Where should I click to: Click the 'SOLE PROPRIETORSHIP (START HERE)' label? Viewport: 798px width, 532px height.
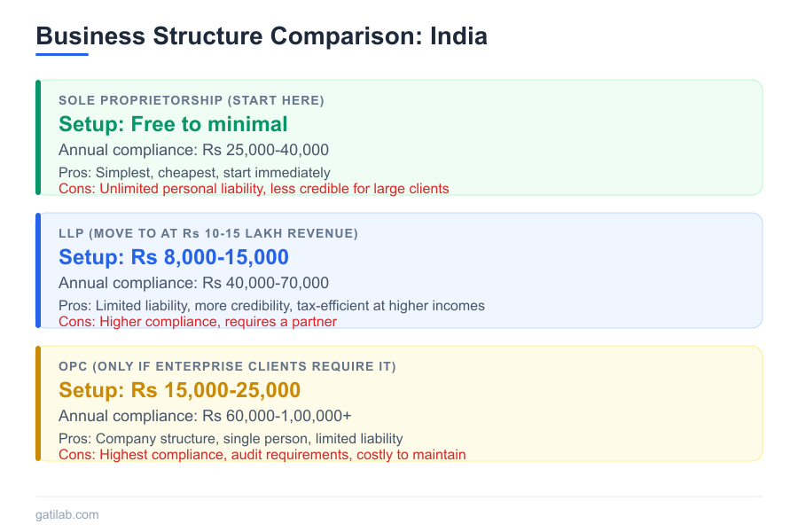click(x=190, y=100)
